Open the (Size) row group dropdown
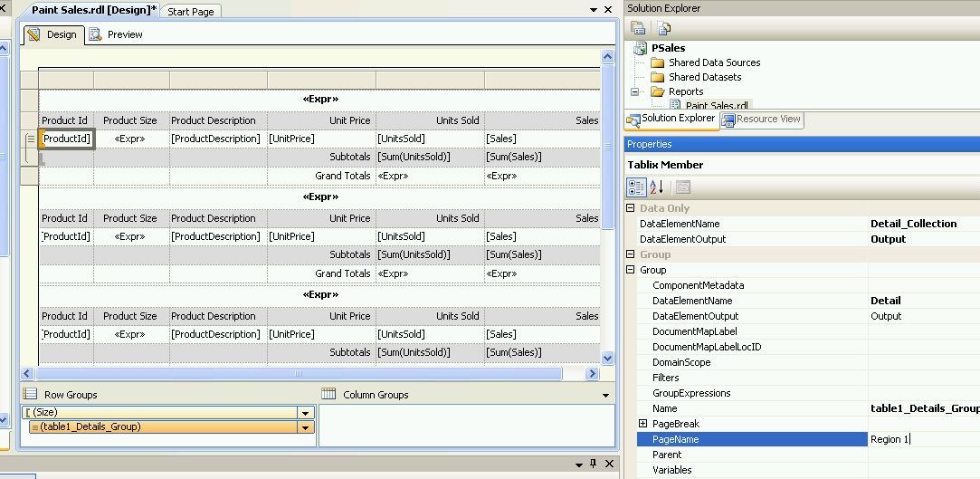Viewport: 980px width, 479px height. tap(305, 413)
